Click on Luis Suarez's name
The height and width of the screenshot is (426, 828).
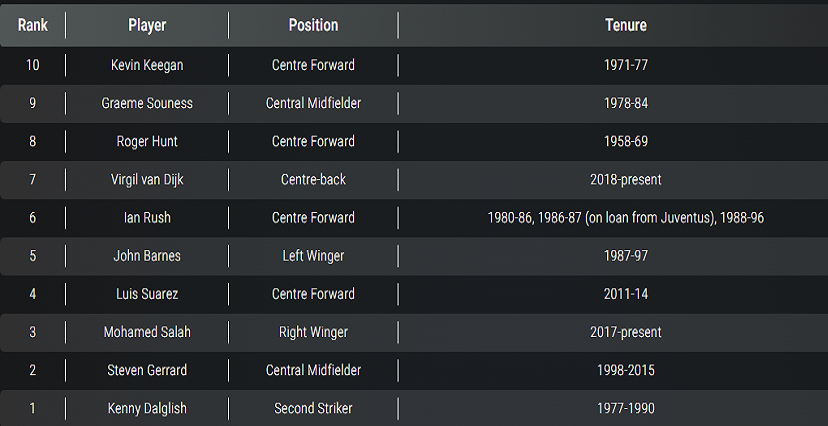click(x=147, y=294)
